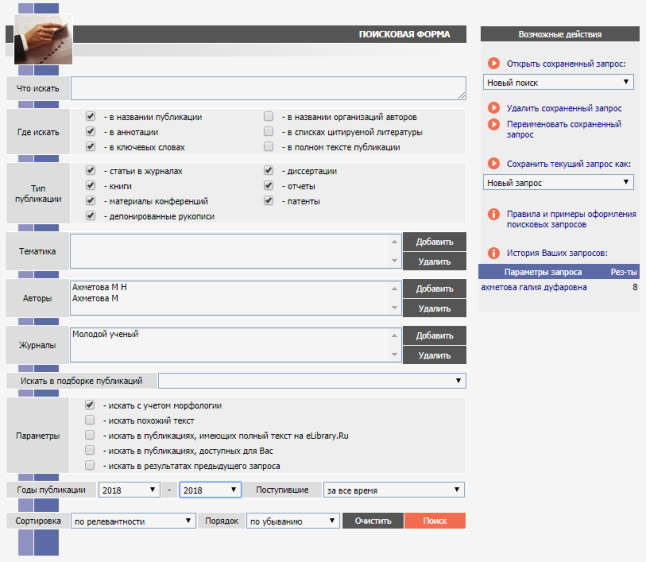The height and width of the screenshot is (562, 646).
Task: Click the orange 'Поиск' button
Action: click(434, 521)
